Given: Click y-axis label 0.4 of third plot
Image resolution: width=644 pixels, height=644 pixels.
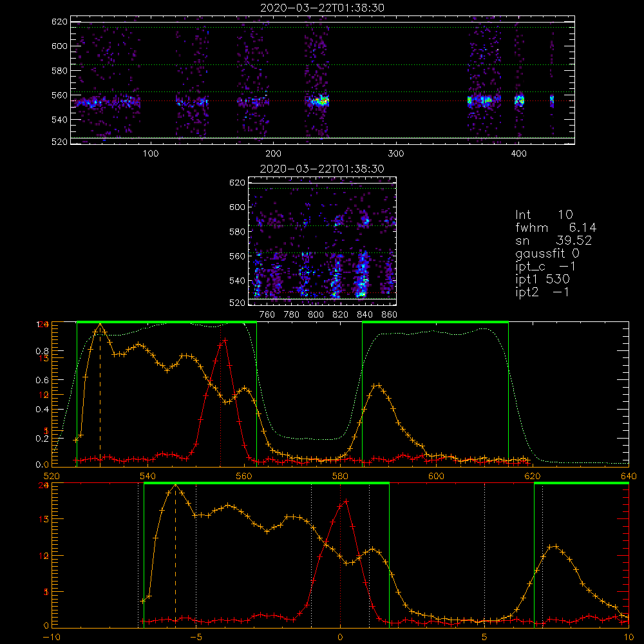Looking at the screenshot, I should [43, 410].
